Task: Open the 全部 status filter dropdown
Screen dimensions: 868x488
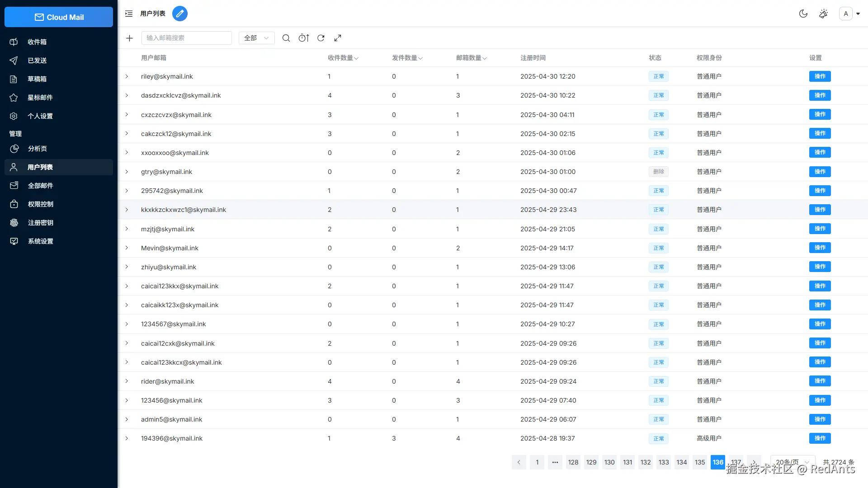Action: [x=256, y=38]
